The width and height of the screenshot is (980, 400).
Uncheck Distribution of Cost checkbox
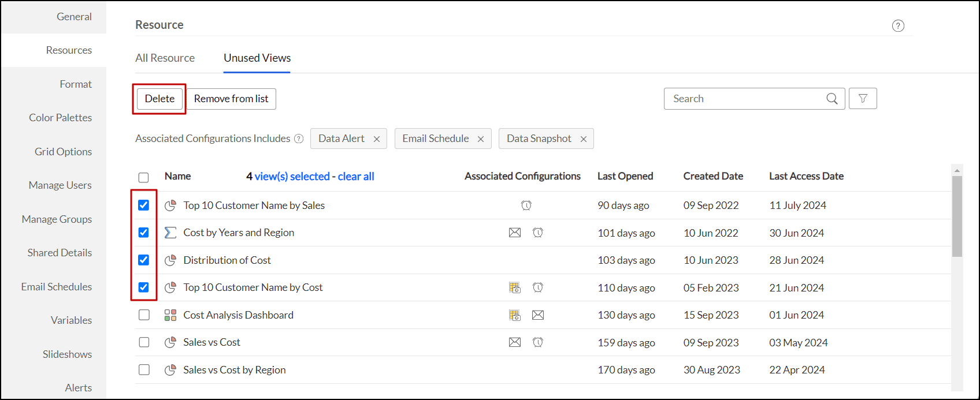coord(144,260)
